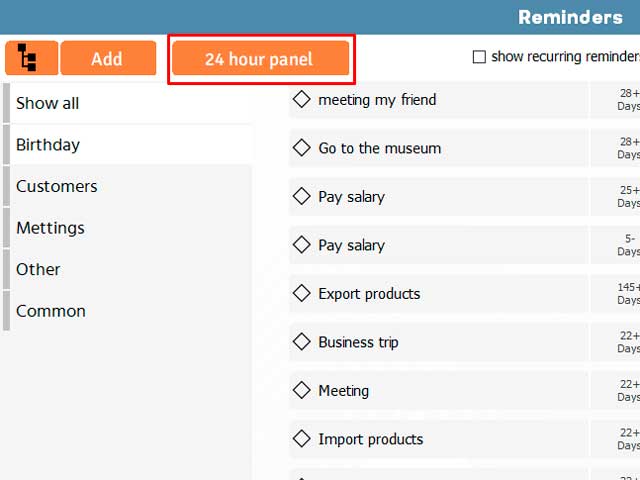The height and width of the screenshot is (480, 640).
Task: Enable show recurring reminders checkbox
Action: click(479, 57)
